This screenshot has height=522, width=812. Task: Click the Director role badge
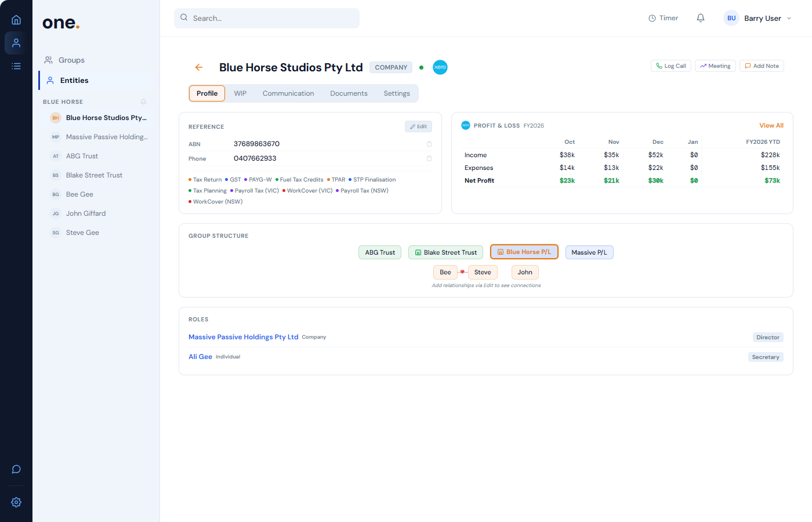pyautogui.click(x=768, y=338)
